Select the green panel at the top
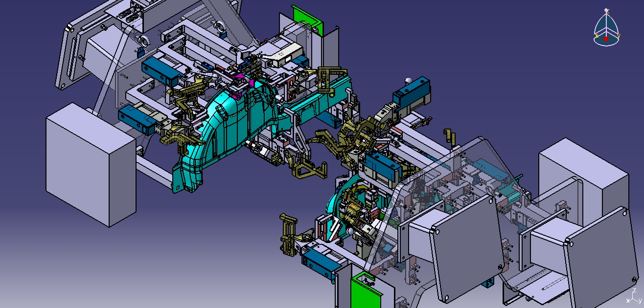The image size is (644, 308). 308,20
